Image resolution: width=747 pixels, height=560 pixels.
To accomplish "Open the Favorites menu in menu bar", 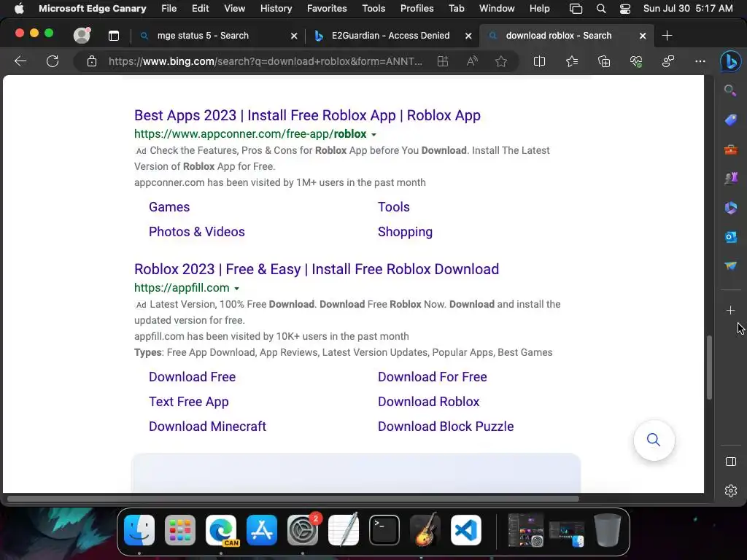I will pos(327,8).
